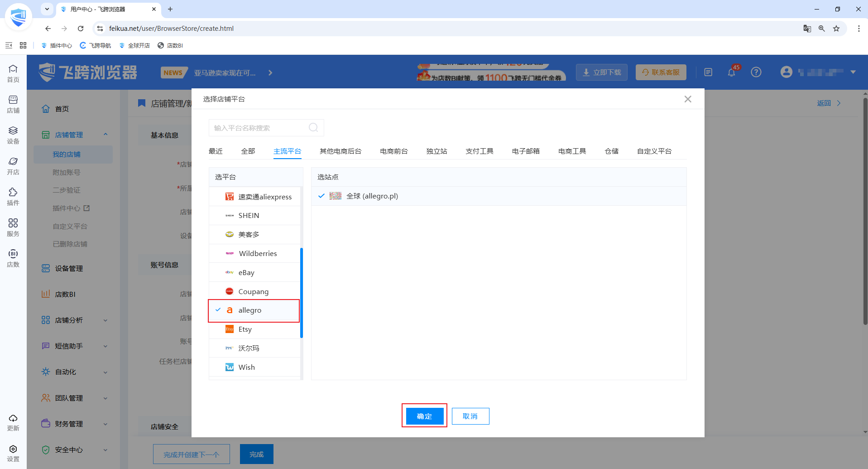Collapse the 店铺管理 sidebar section

point(106,135)
